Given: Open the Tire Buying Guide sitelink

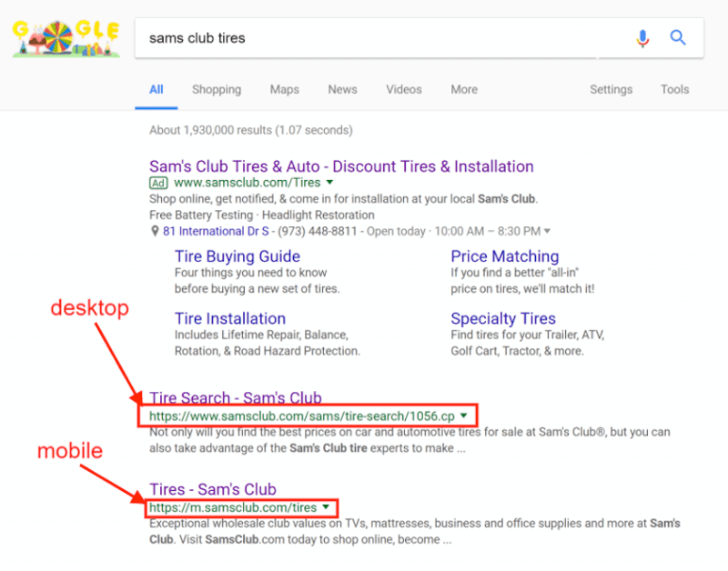Looking at the screenshot, I should [x=238, y=256].
